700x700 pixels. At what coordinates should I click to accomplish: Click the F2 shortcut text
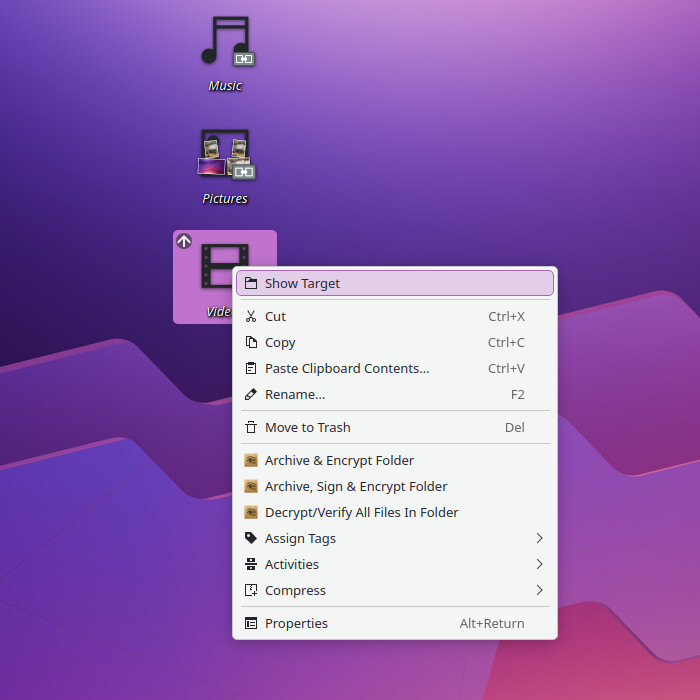(x=518, y=394)
